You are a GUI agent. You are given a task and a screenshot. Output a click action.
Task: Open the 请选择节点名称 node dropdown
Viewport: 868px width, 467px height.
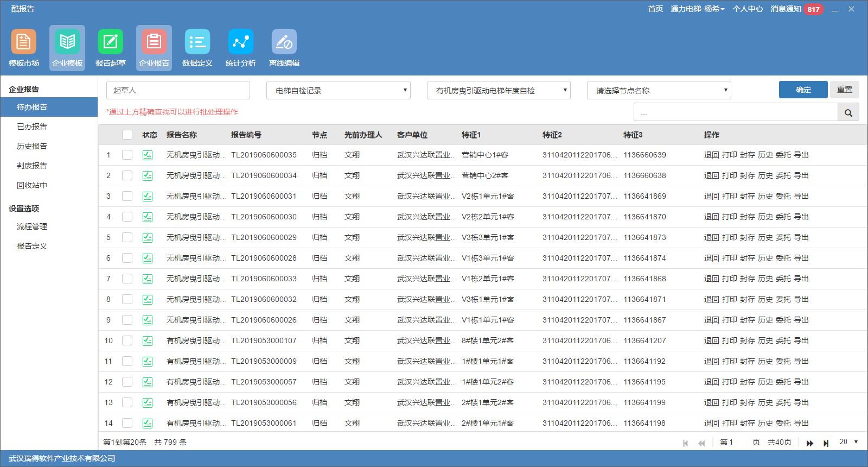659,90
